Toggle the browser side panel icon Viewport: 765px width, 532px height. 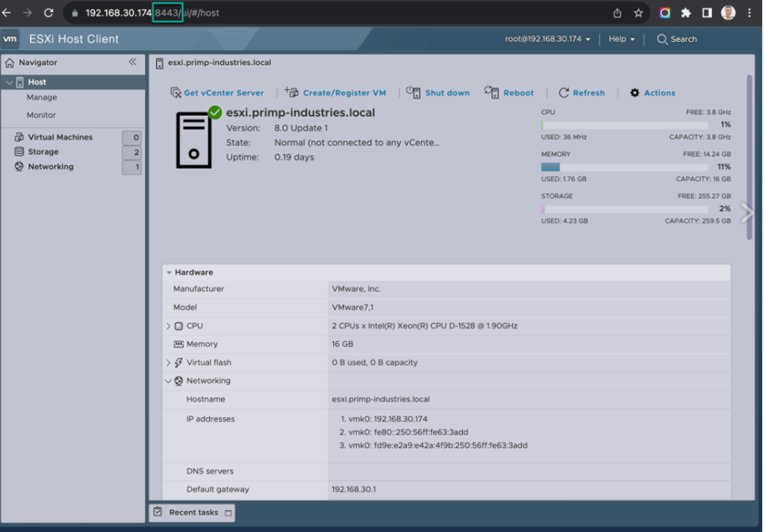(707, 13)
